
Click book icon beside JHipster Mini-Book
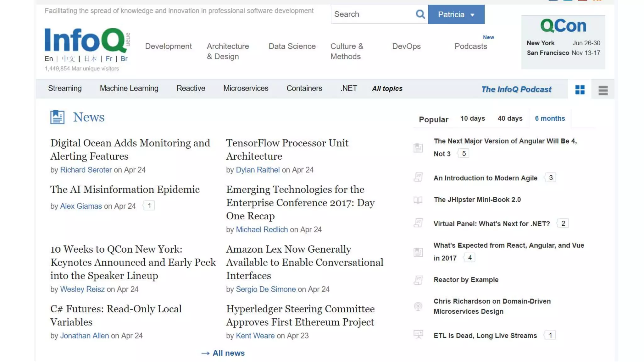pos(418,200)
